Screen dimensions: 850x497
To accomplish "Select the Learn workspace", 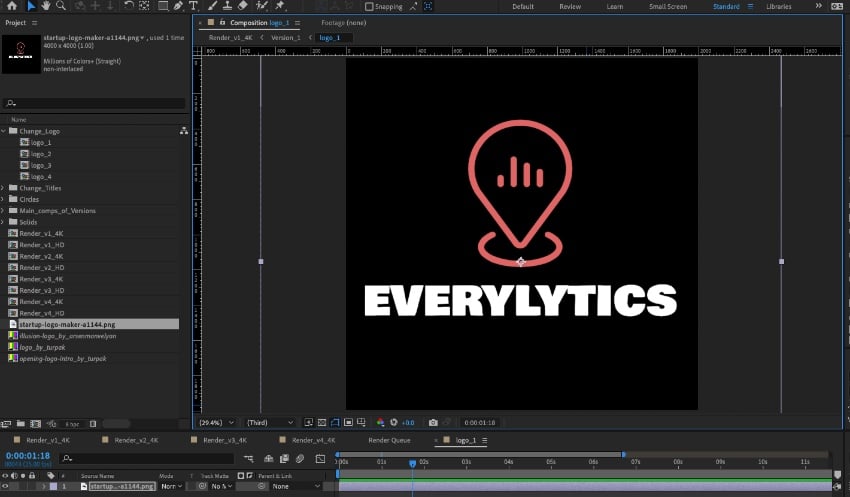I will [x=615, y=7].
